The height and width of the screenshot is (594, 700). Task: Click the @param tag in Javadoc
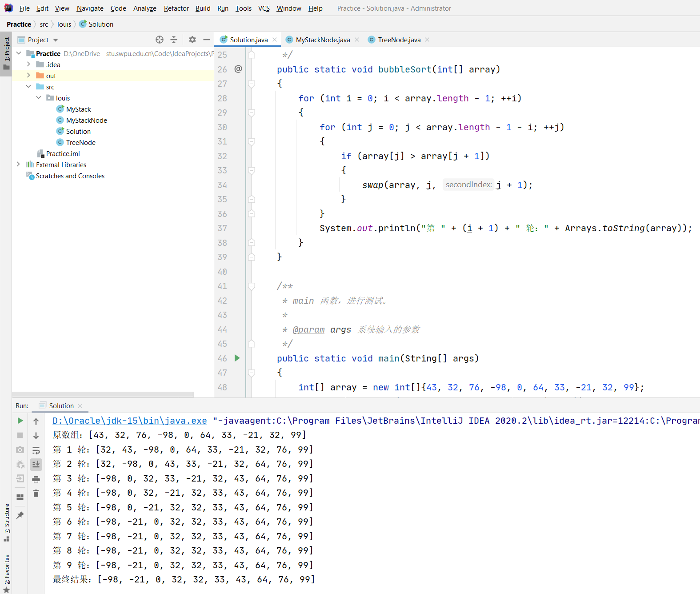[x=308, y=329]
